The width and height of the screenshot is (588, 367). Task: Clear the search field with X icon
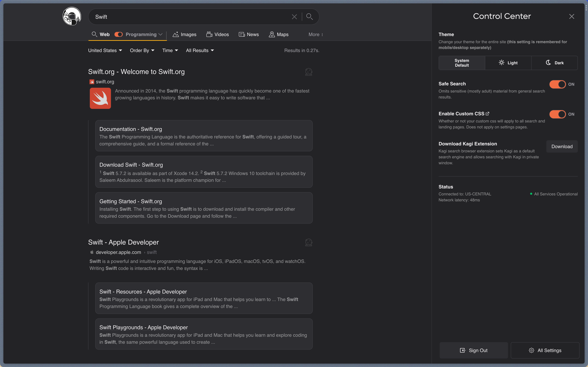pyautogui.click(x=294, y=17)
